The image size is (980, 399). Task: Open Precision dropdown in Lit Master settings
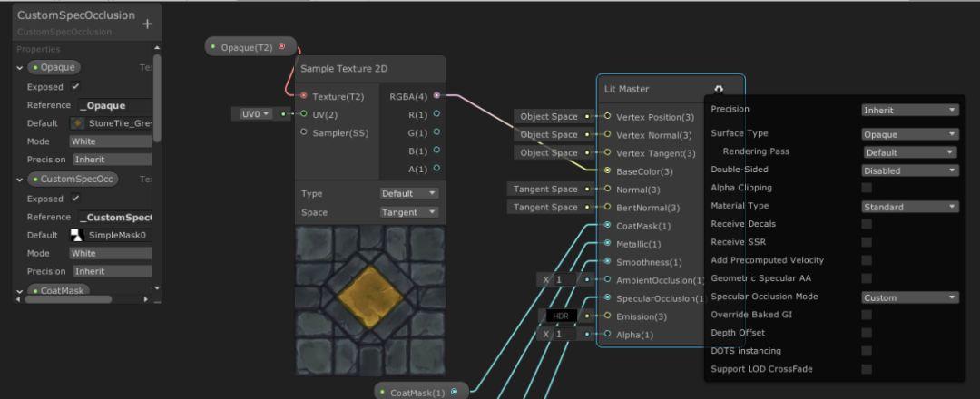pyautogui.click(x=909, y=110)
